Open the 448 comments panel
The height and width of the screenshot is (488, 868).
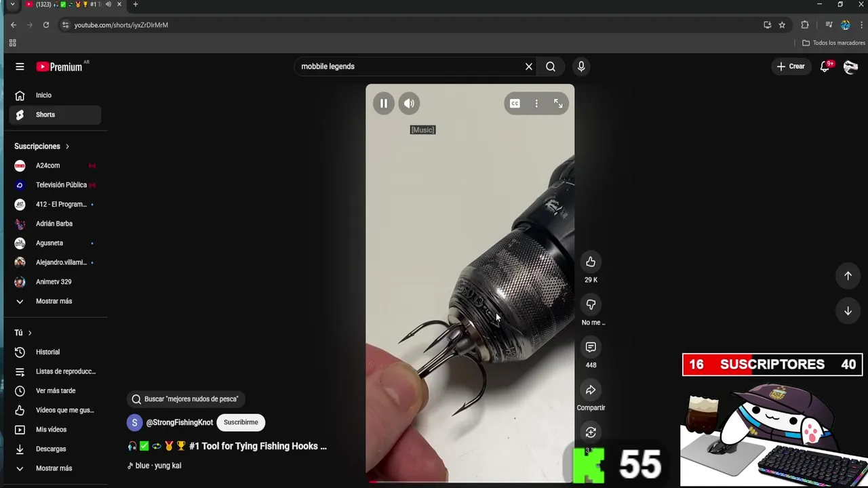tap(591, 347)
